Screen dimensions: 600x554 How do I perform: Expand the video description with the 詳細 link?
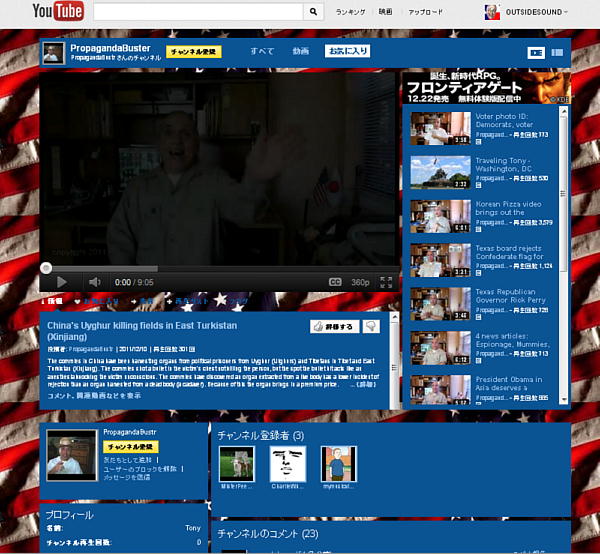[x=366, y=385]
